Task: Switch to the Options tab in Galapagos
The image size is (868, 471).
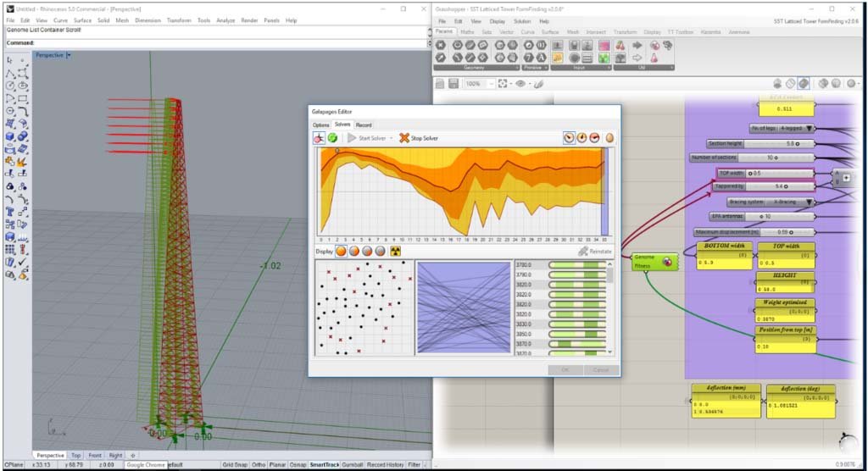Action: (x=320, y=125)
